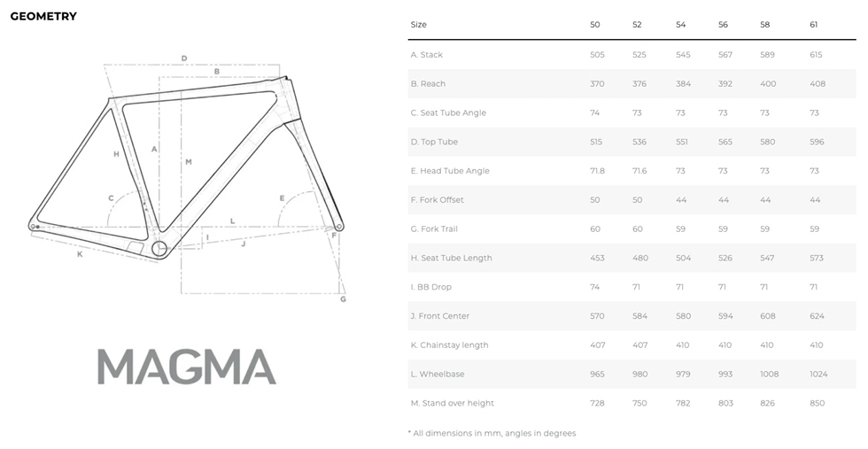868x449 pixels.
Task: Click wheelbase value 1024 for size 61
Action: click(x=818, y=375)
